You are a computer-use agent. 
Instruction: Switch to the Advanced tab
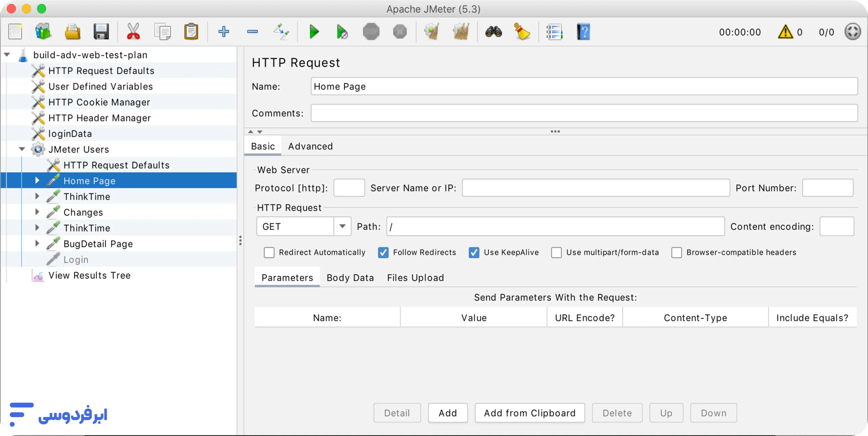click(x=311, y=146)
